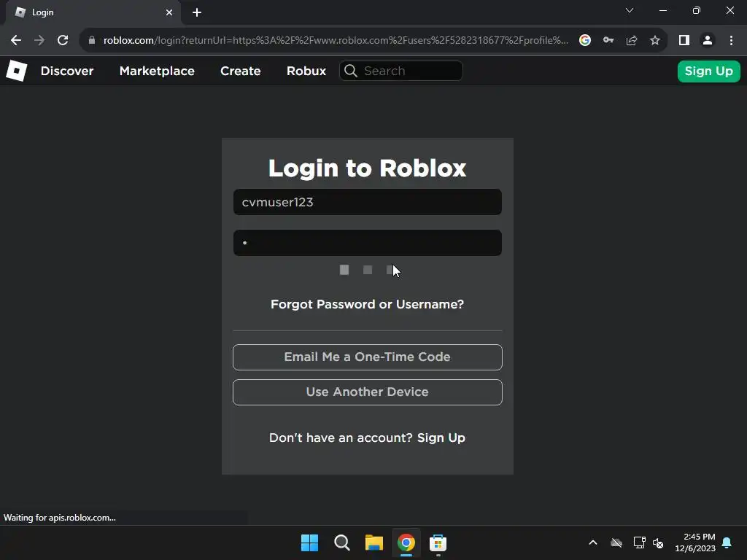747x560 pixels.
Task: Close the Login tab
Action: coord(169,12)
